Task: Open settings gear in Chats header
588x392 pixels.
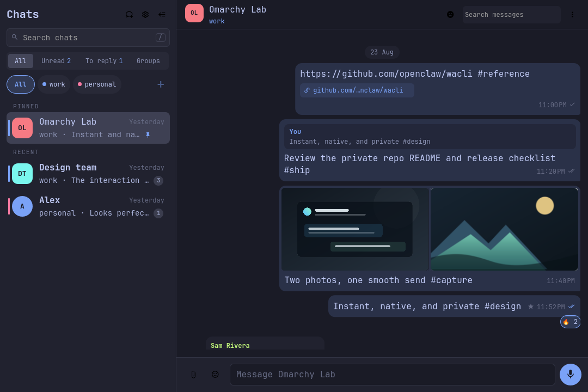Action: pyautogui.click(x=145, y=15)
